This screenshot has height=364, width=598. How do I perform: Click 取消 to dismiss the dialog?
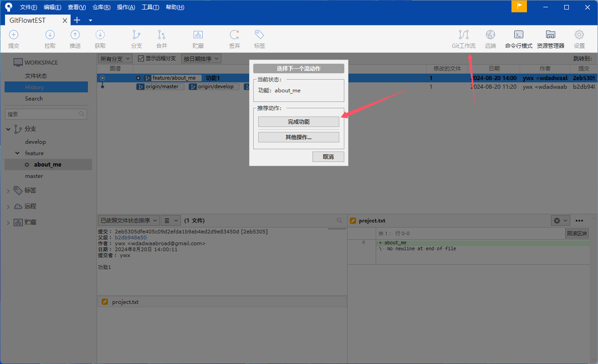pyautogui.click(x=328, y=157)
